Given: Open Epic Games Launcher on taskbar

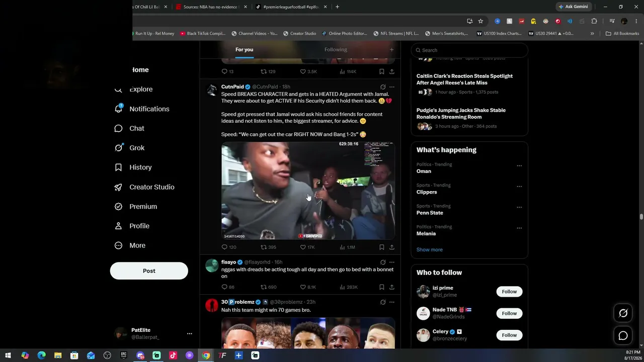Looking at the screenshot, I should coord(124,355).
